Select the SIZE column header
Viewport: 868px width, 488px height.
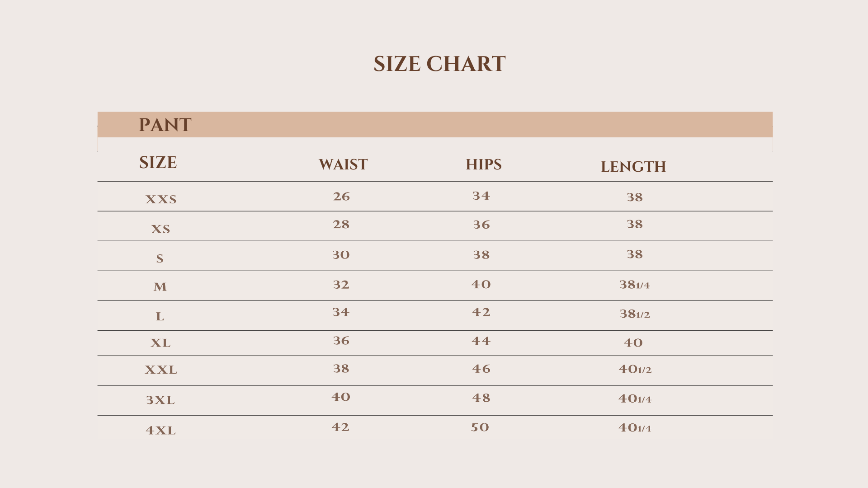158,163
